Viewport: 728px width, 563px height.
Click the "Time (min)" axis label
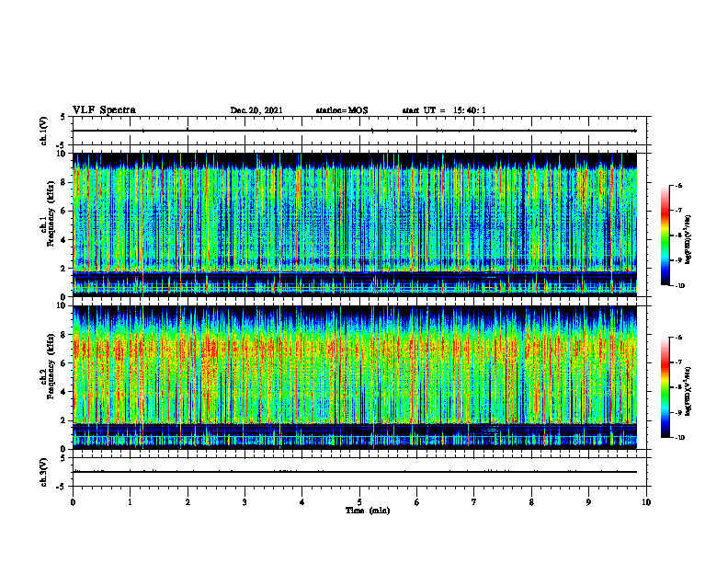pyautogui.click(x=368, y=511)
